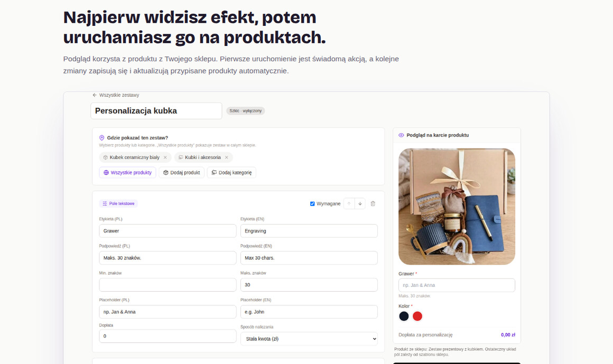
Task: Click the Kolor label in preview
Action: coord(404,306)
